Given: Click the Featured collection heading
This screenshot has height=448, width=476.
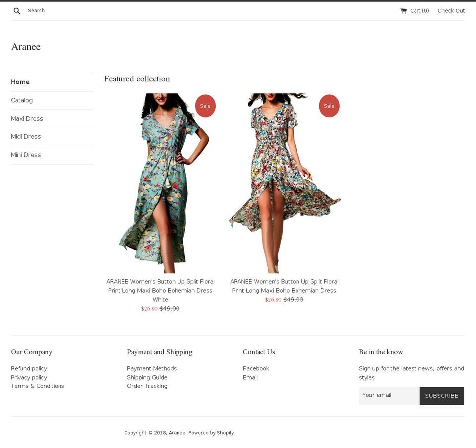Looking at the screenshot, I should pyautogui.click(x=137, y=79).
